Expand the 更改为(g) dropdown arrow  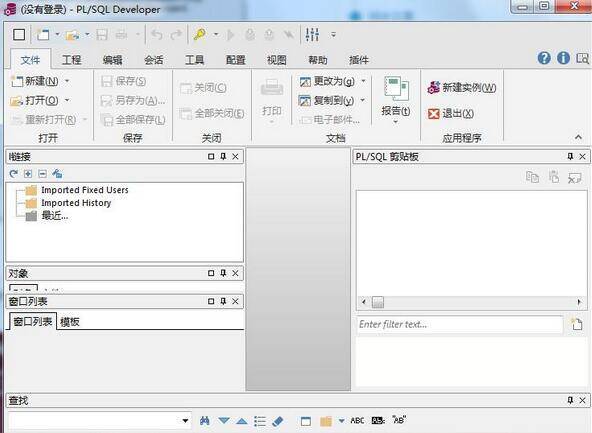coord(363,81)
